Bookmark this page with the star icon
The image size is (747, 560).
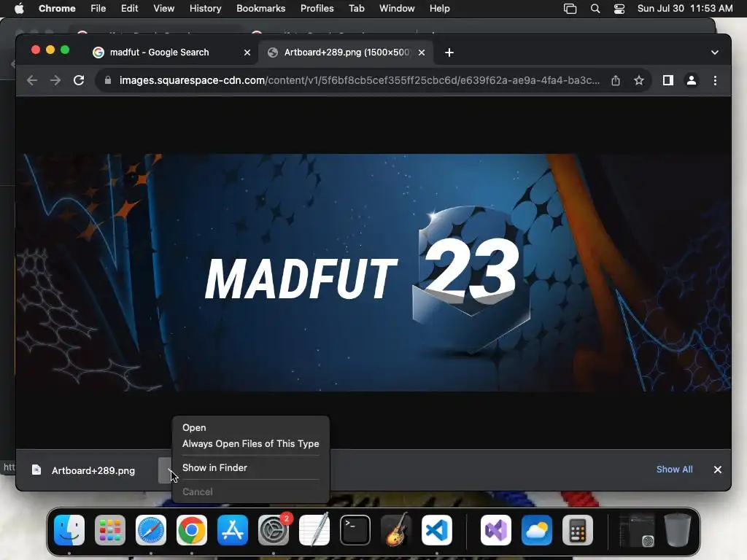click(x=639, y=80)
